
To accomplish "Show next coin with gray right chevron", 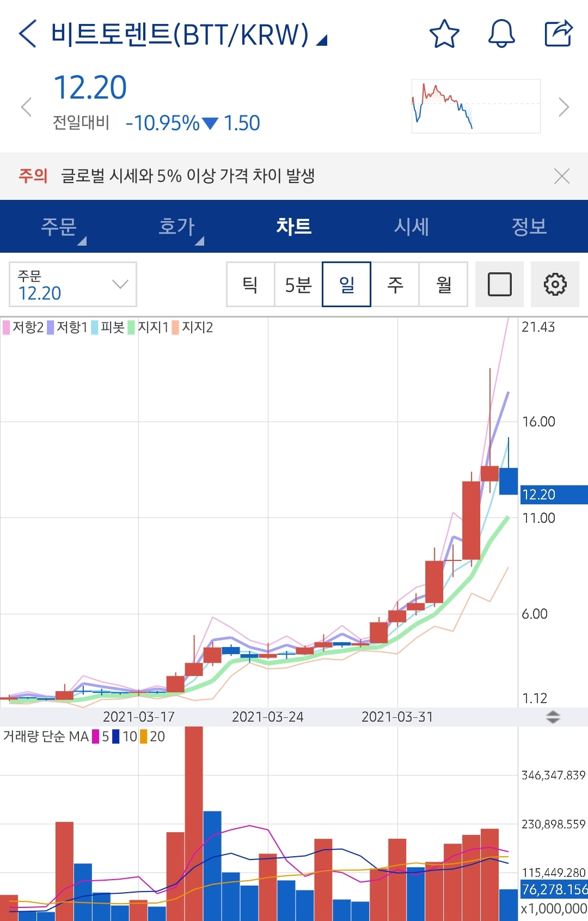I will (564, 107).
